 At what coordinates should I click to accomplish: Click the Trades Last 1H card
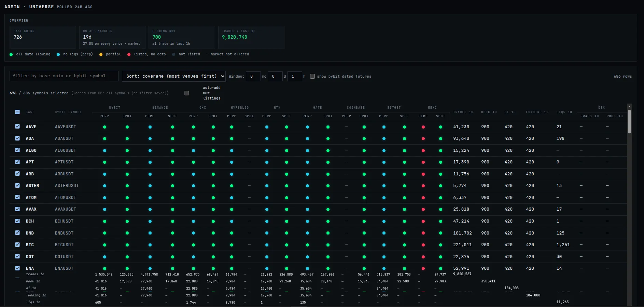tap(251, 37)
